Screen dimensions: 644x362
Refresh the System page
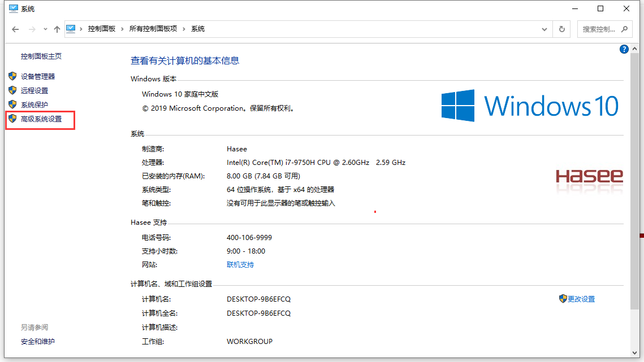coord(562,29)
